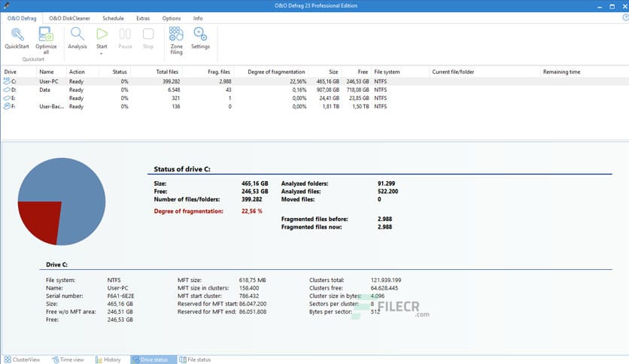The height and width of the screenshot is (364, 629).
Task: Run Analysis using the magnifier icon
Action: [x=77, y=35]
